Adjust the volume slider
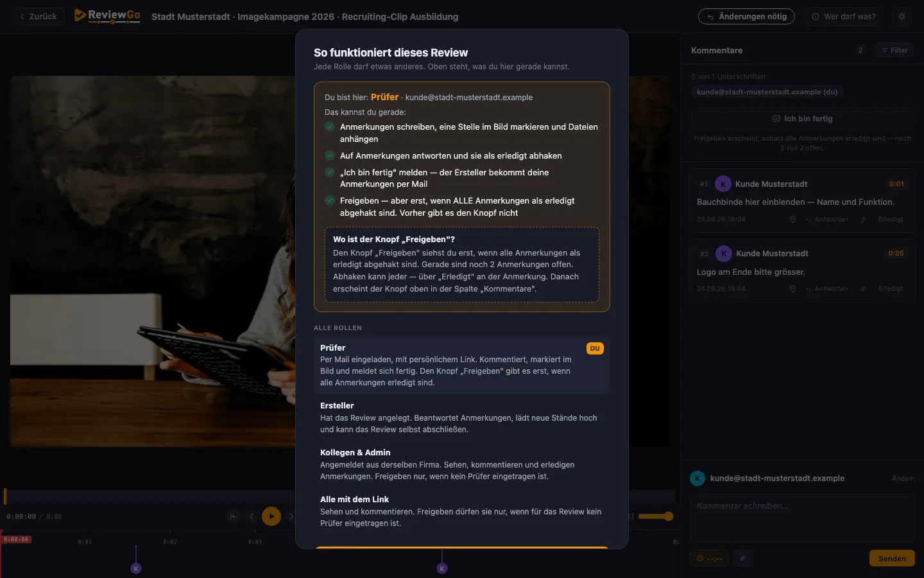Screen dimensions: 924x578 [655, 516]
